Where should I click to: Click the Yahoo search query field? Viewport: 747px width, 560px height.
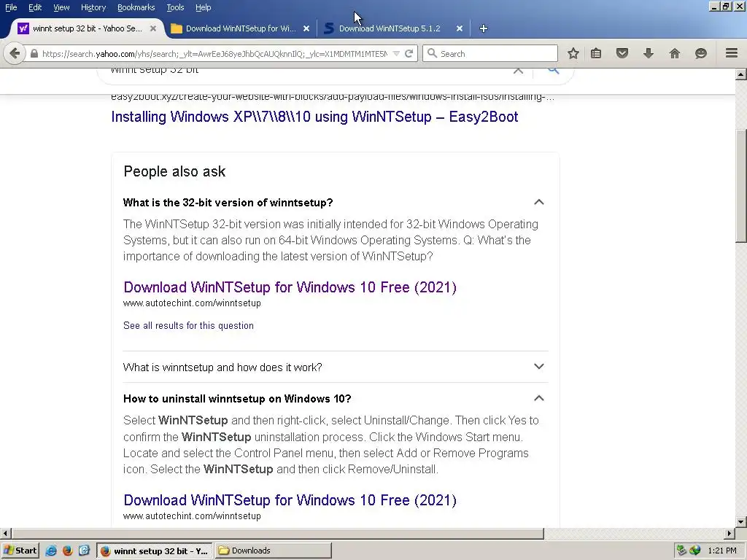[305, 71]
